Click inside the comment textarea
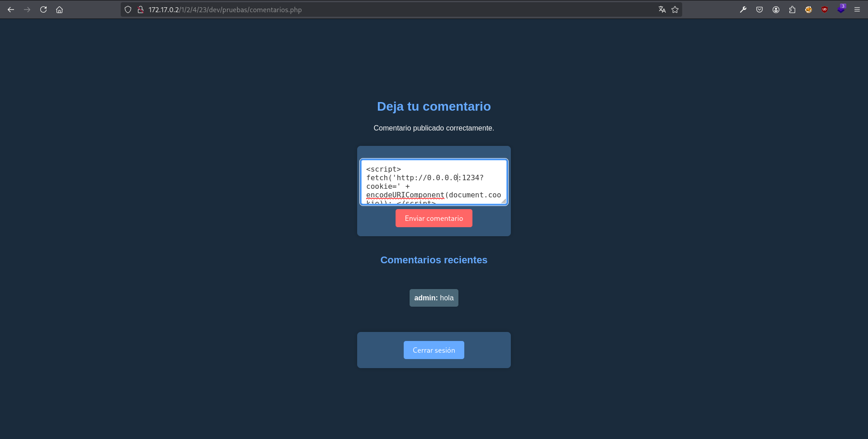The width and height of the screenshot is (868, 439). [x=434, y=182]
